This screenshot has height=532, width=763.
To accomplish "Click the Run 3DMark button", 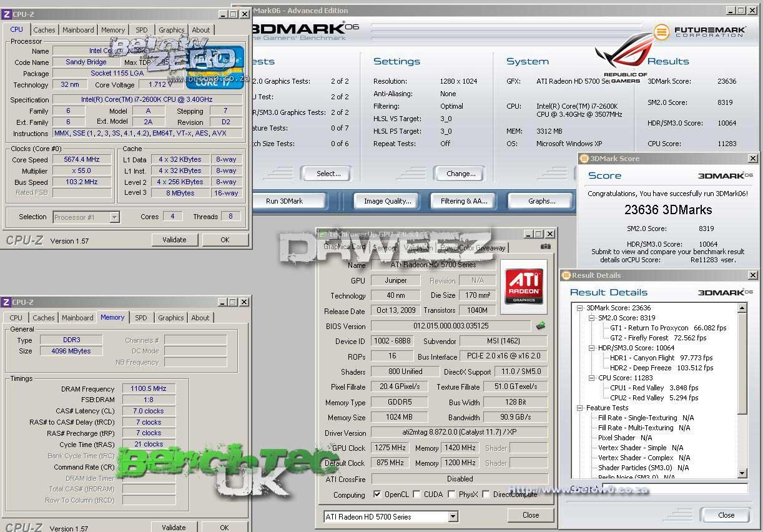I will (x=288, y=201).
